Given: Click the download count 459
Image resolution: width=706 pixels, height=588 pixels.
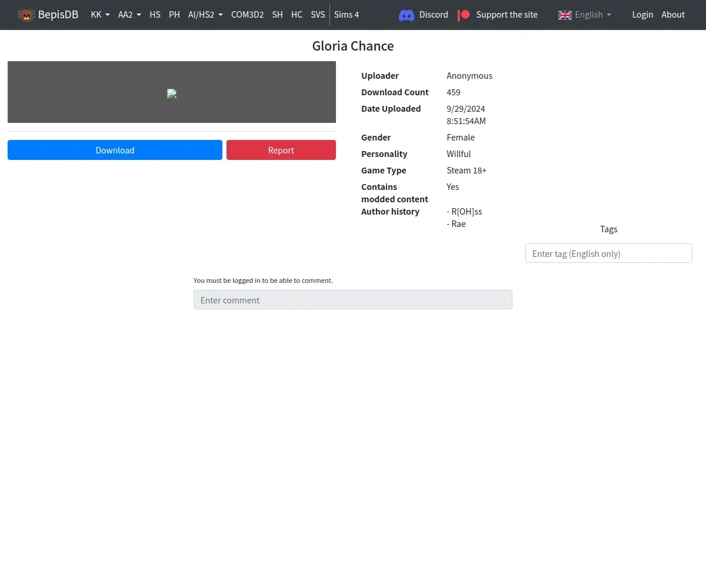Looking at the screenshot, I should [x=454, y=92].
